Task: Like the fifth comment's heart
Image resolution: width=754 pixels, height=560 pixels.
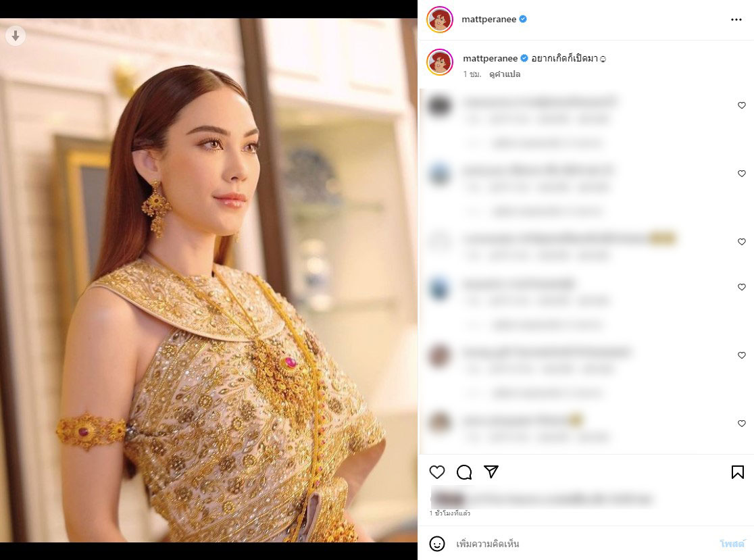Action: (741, 355)
